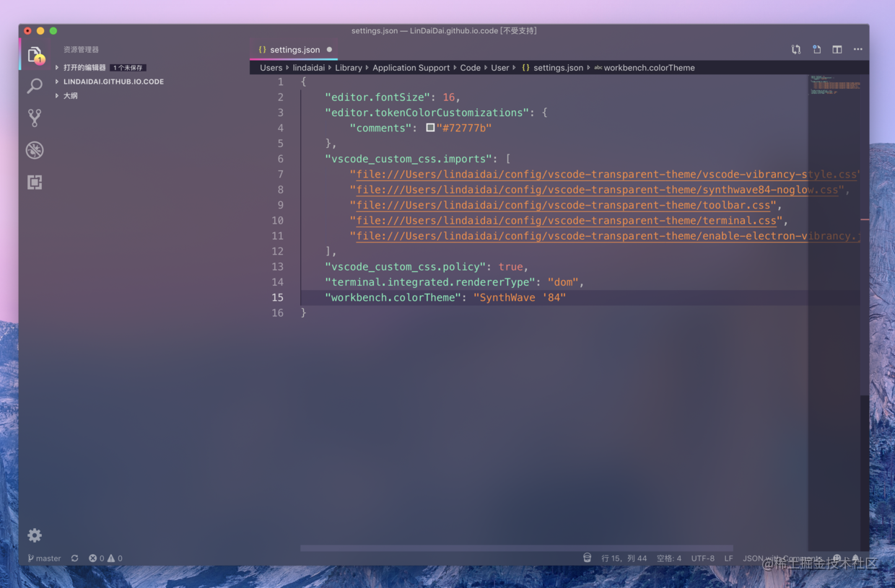895x588 pixels.
Task: Open the toolbar.css file link
Action: coord(563,206)
